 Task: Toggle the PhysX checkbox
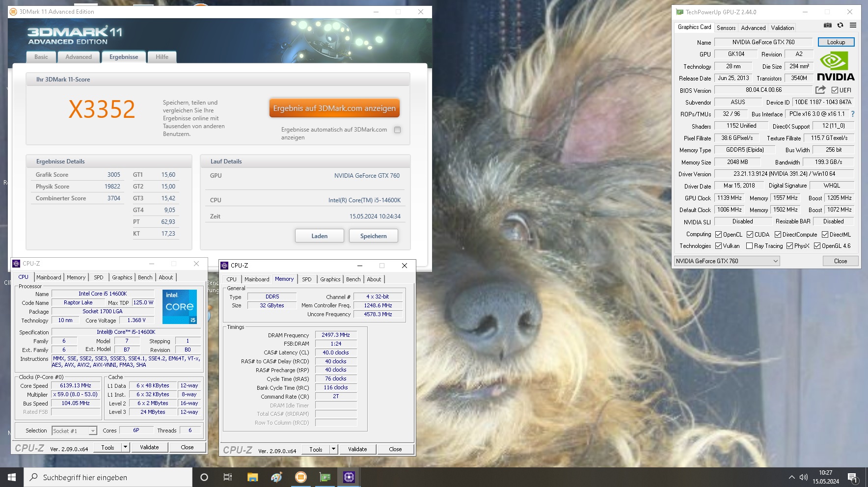(789, 246)
